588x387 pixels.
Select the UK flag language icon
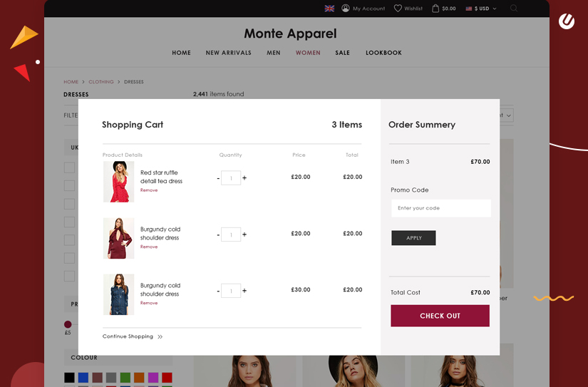click(x=329, y=9)
